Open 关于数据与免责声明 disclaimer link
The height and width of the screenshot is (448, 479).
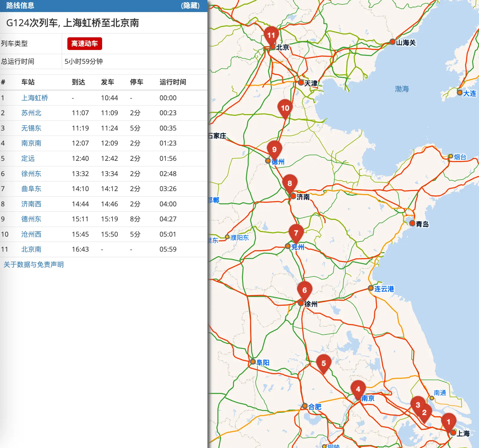[x=34, y=265]
